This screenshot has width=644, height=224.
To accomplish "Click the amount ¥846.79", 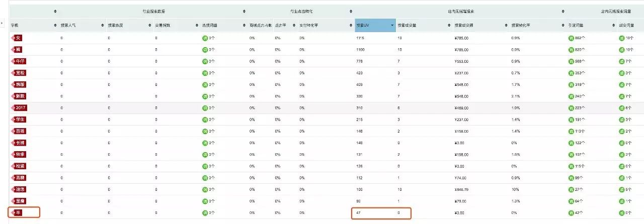I will (461, 190).
